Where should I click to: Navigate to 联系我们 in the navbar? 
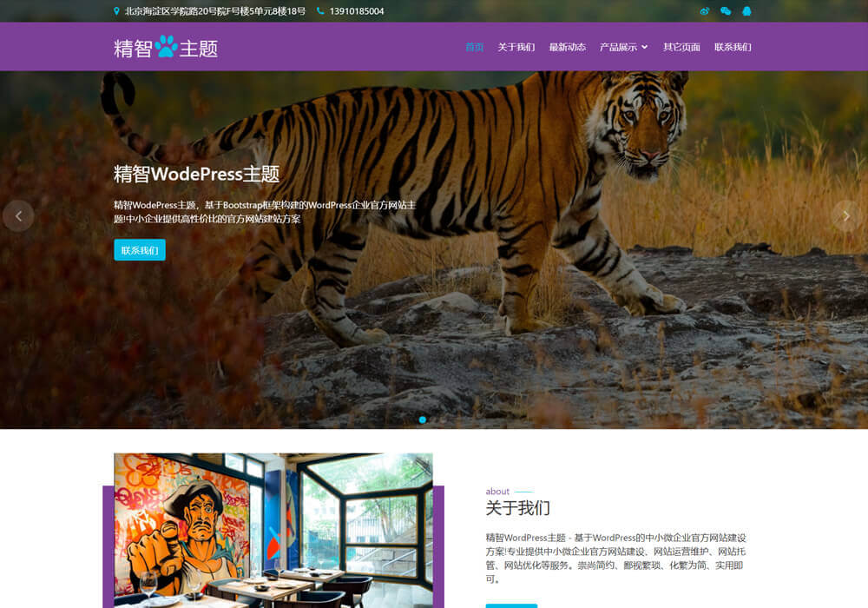click(733, 47)
